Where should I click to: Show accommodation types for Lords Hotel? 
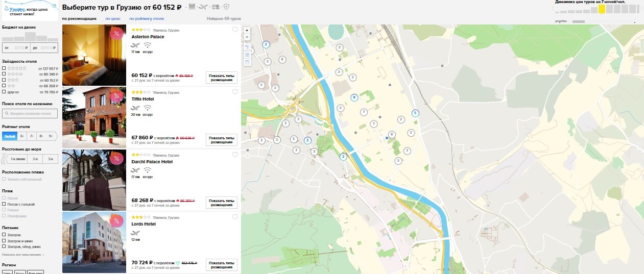(222, 265)
